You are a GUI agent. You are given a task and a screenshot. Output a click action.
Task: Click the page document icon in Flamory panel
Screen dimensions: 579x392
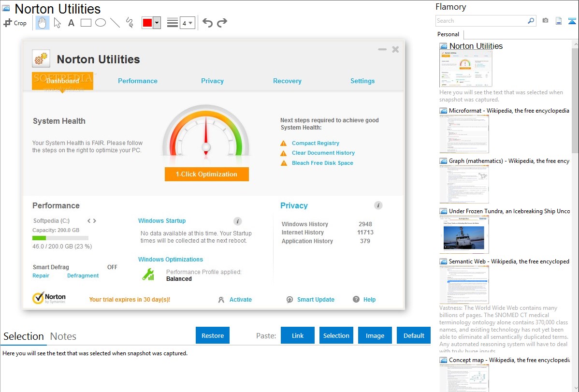click(559, 21)
